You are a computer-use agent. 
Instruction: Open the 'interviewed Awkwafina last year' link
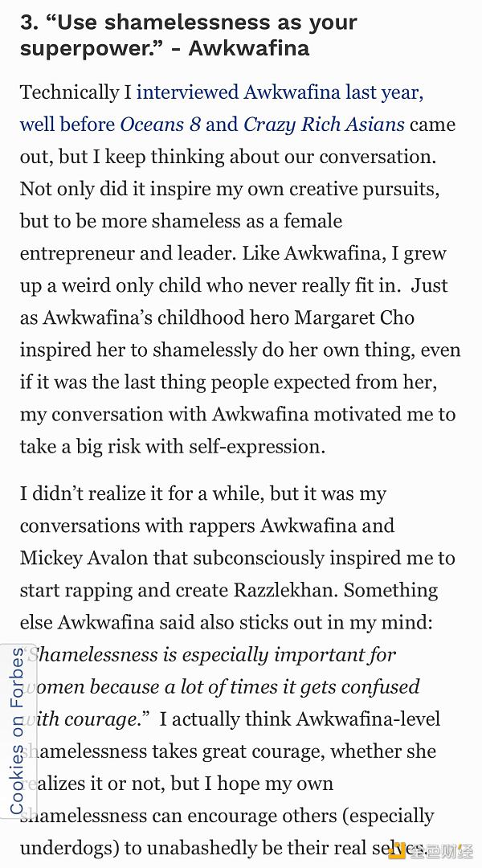click(x=280, y=92)
